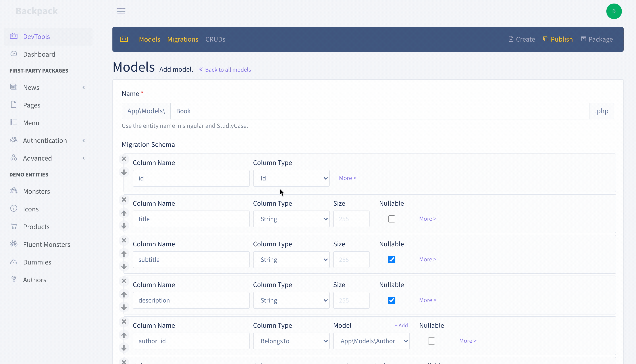
Task: Click the Pages icon in sidebar
Action: 13,104
